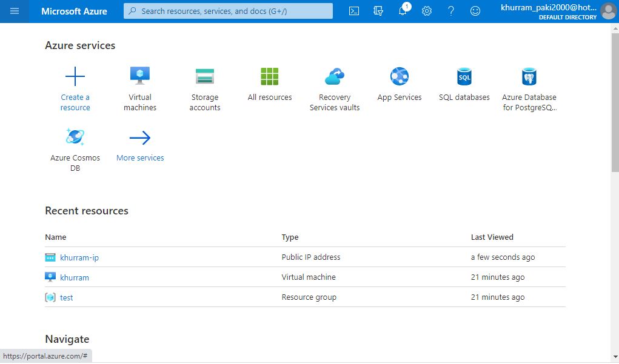
Task: Open the SQL databases icon
Action: tap(464, 76)
